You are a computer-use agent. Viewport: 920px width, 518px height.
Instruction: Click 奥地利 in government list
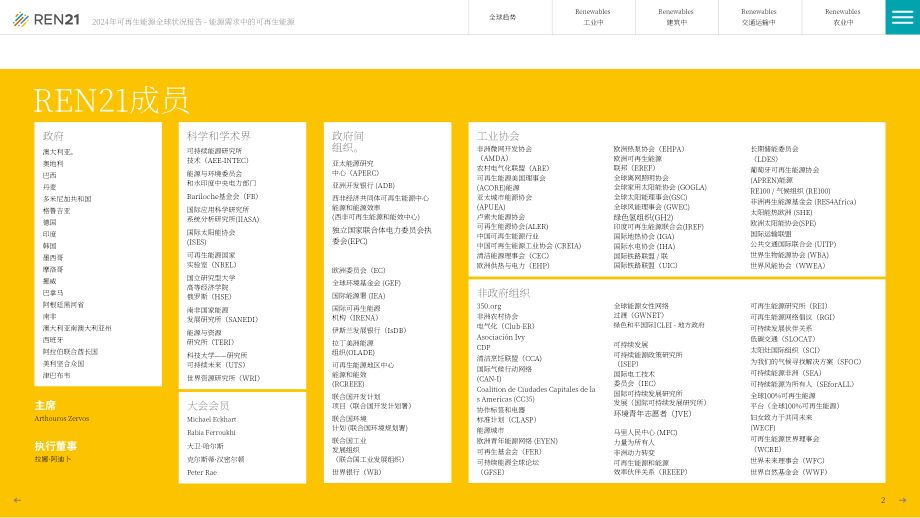(x=53, y=164)
